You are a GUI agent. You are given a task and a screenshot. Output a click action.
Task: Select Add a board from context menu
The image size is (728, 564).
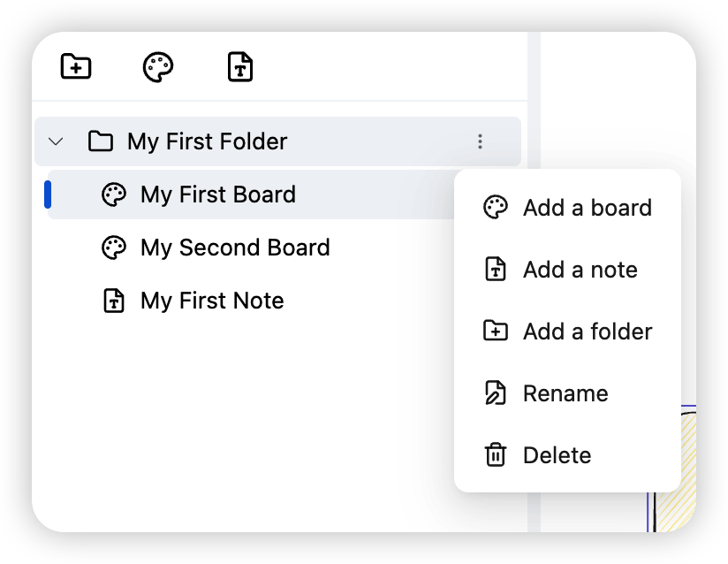(587, 208)
